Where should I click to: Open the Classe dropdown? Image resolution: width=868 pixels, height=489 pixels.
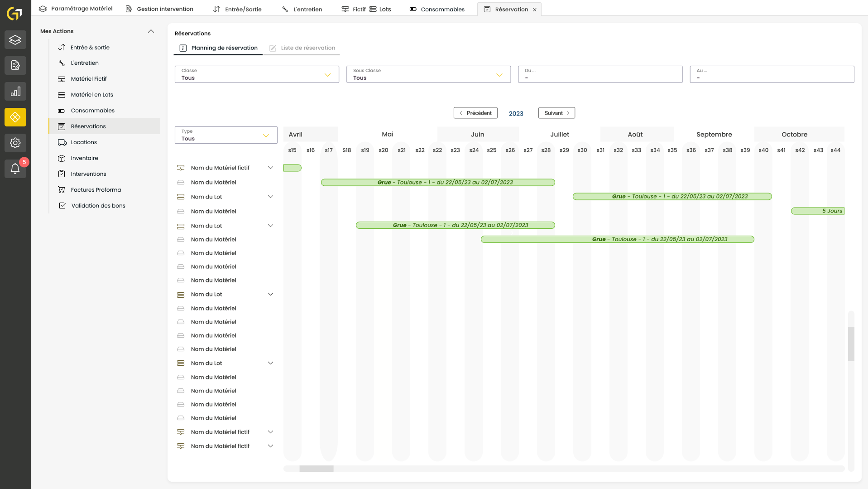click(257, 74)
